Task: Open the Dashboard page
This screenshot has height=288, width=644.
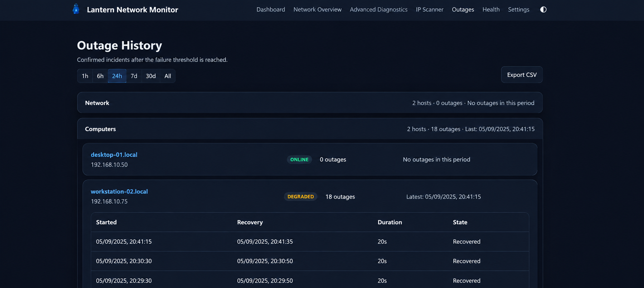Action: tap(271, 10)
